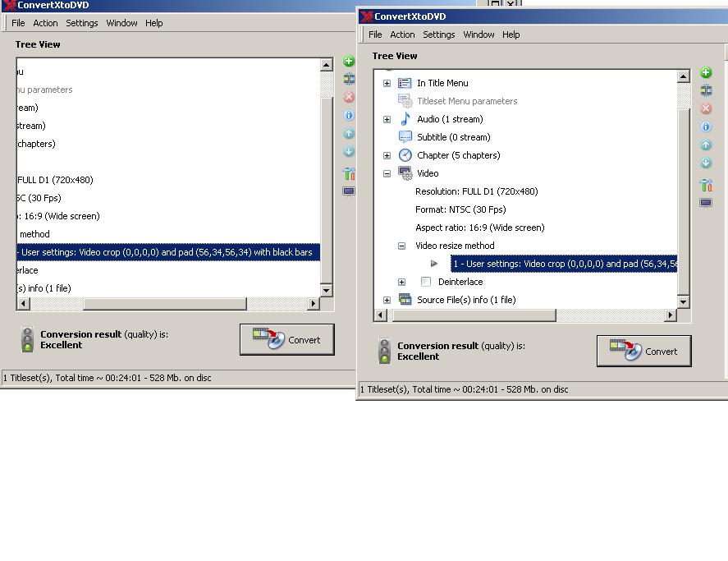Open the tools settings icon in the left window
728x561 pixels.
(349, 173)
